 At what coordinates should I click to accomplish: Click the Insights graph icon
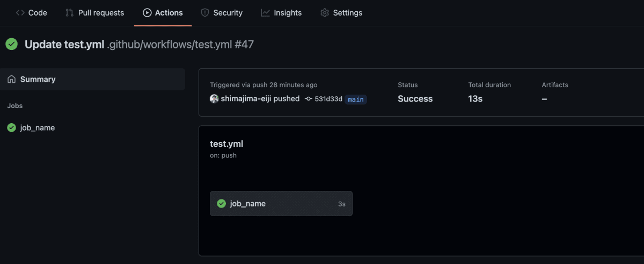click(x=265, y=12)
